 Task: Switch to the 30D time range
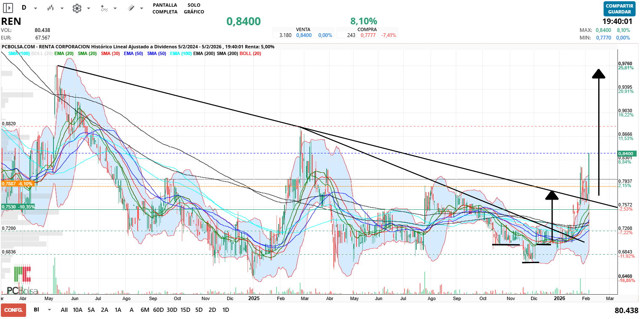coord(172,310)
